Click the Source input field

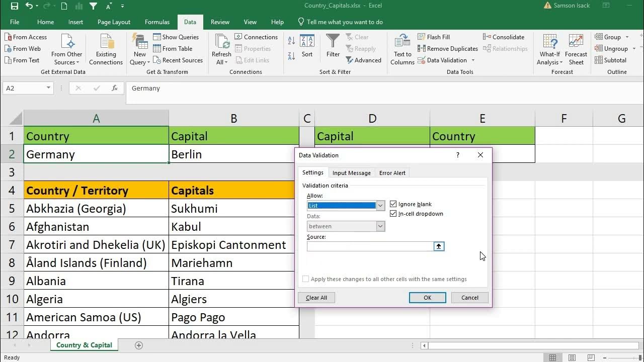pyautogui.click(x=370, y=246)
